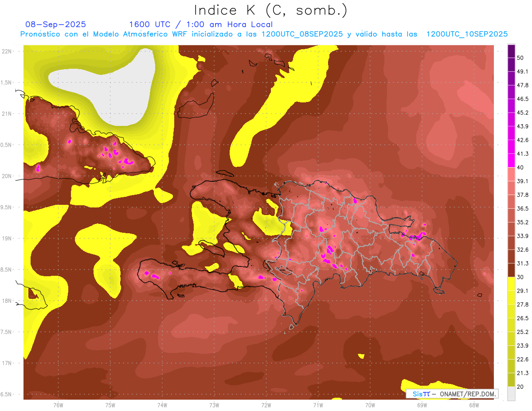Click the "SisTT - ONAMET/REP.DOM." credit label

[451, 394]
